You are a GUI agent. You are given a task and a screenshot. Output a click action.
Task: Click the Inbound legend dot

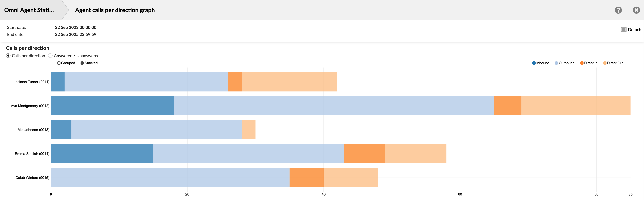533,63
